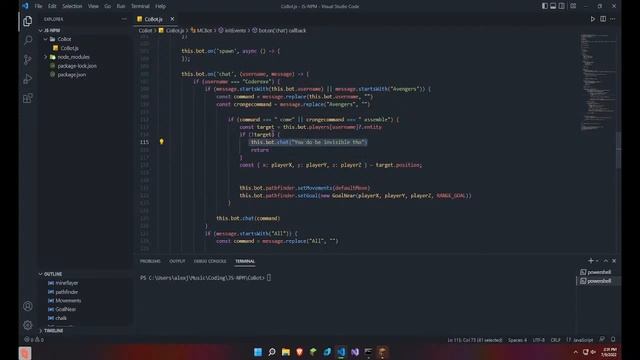Open the Edit menu
Screen dimensions: 640x360
point(52,6)
